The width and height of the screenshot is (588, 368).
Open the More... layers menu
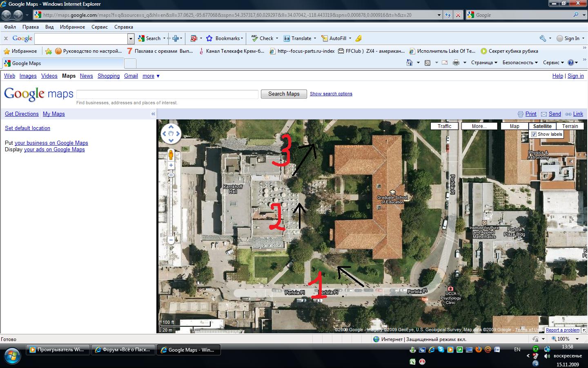[x=479, y=126]
